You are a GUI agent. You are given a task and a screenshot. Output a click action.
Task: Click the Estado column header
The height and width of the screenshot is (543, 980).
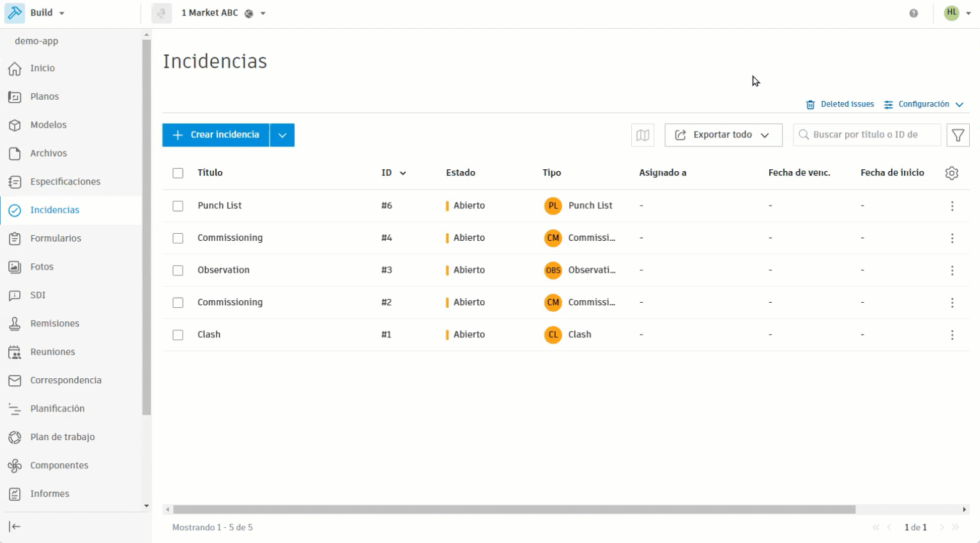point(461,173)
